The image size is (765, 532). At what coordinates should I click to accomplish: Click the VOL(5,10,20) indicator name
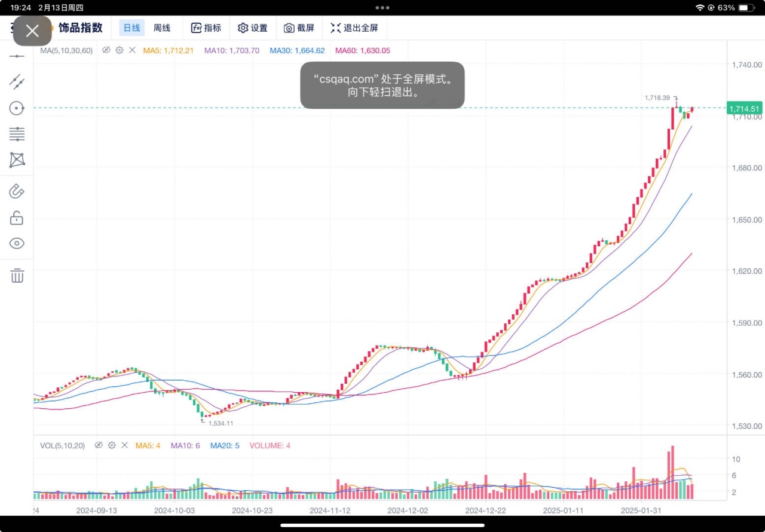point(63,445)
